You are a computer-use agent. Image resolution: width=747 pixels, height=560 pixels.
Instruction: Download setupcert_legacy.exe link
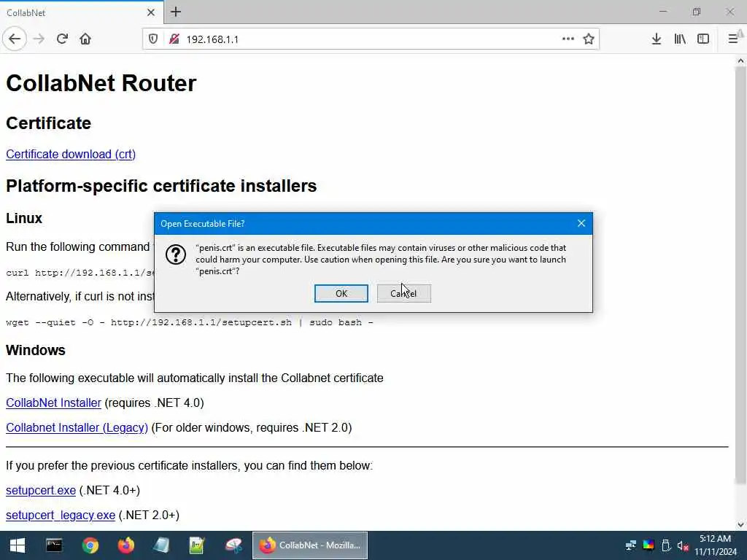tap(61, 516)
